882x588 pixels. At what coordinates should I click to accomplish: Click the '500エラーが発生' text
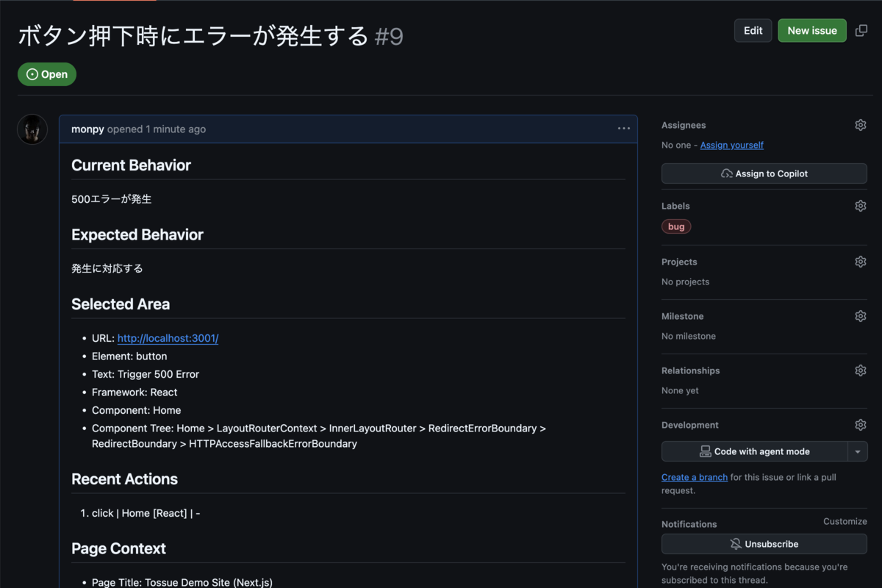(x=112, y=199)
